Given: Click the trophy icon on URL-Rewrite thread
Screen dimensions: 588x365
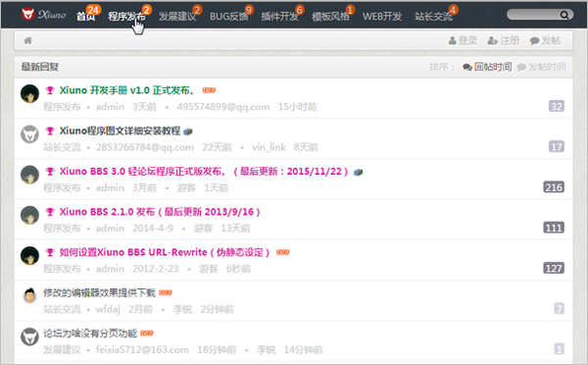Looking at the screenshot, I should click(50, 252).
